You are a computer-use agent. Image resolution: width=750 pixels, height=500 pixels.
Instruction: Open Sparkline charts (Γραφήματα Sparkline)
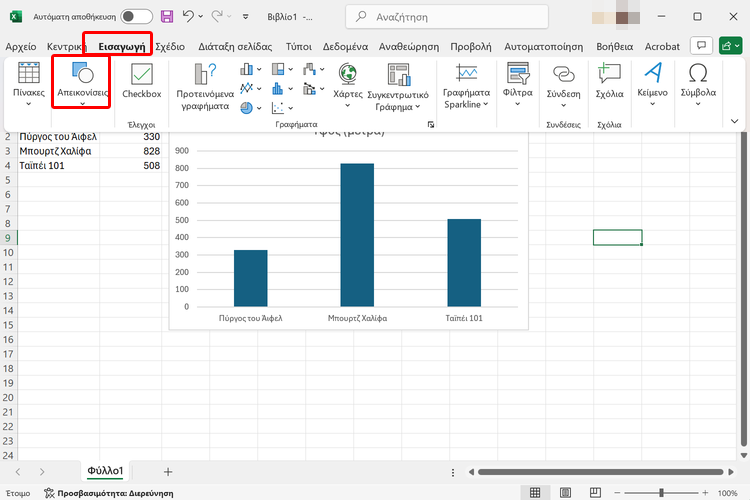pyautogui.click(x=466, y=86)
